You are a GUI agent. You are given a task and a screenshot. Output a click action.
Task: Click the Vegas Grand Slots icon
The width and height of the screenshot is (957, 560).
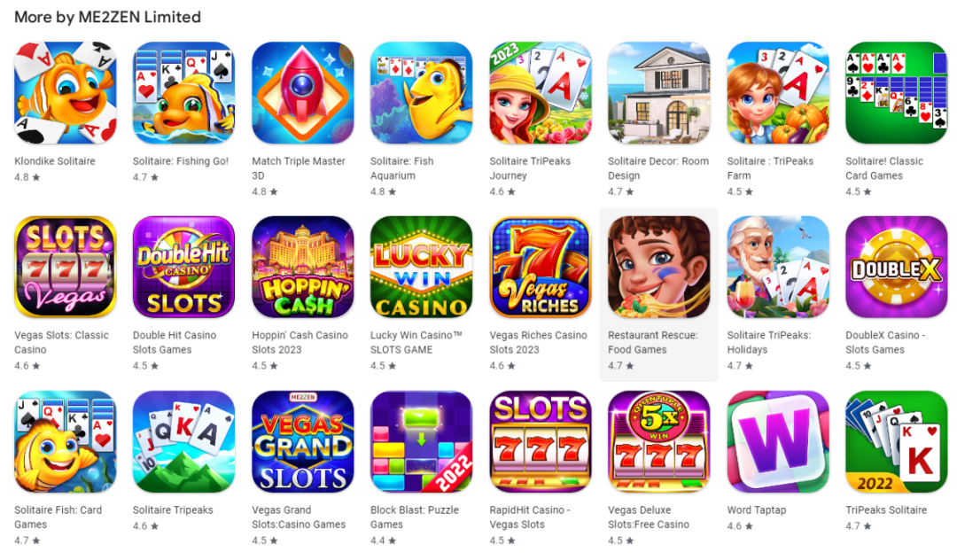[x=303, y=441]
